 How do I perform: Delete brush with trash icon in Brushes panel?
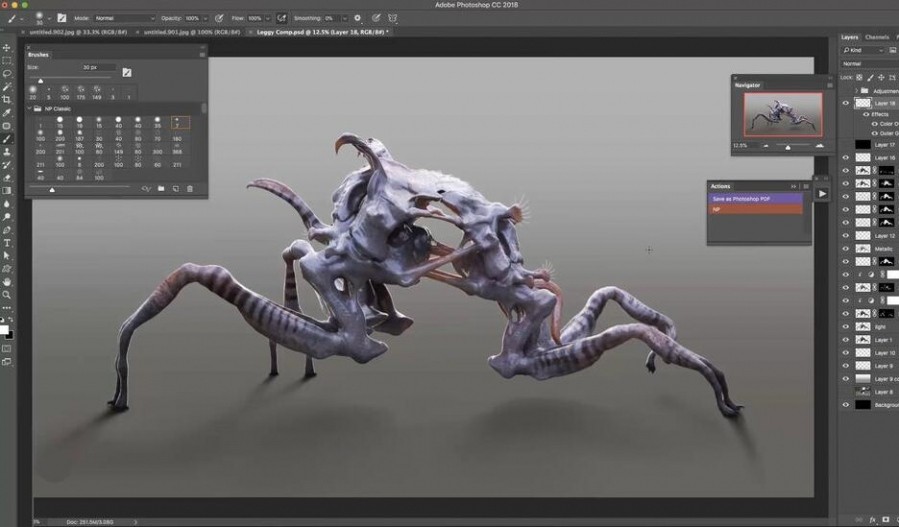[x=190, y=189]
